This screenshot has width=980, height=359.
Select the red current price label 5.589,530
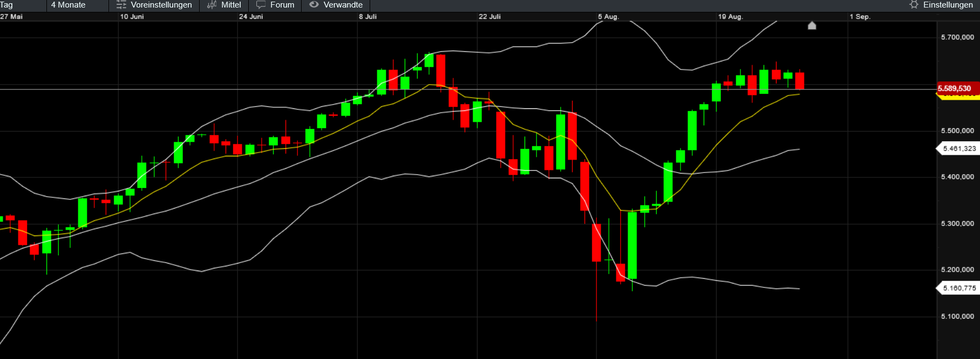click(x=957, y=88)
